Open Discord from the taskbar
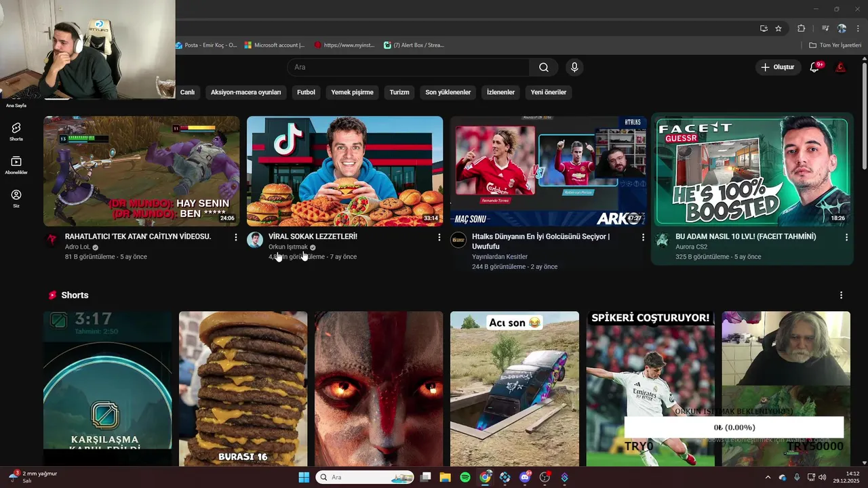This screenshot has height=488, width=868. [x=525, y=477]
